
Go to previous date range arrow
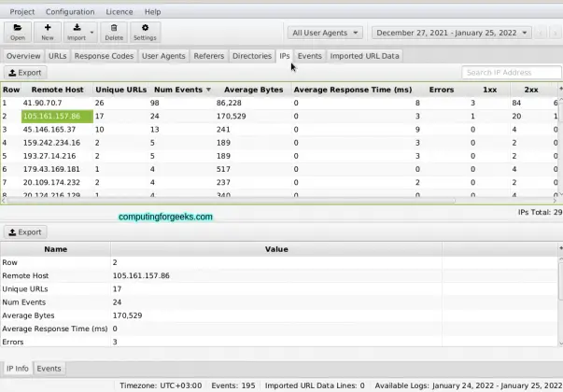(540, 33)
